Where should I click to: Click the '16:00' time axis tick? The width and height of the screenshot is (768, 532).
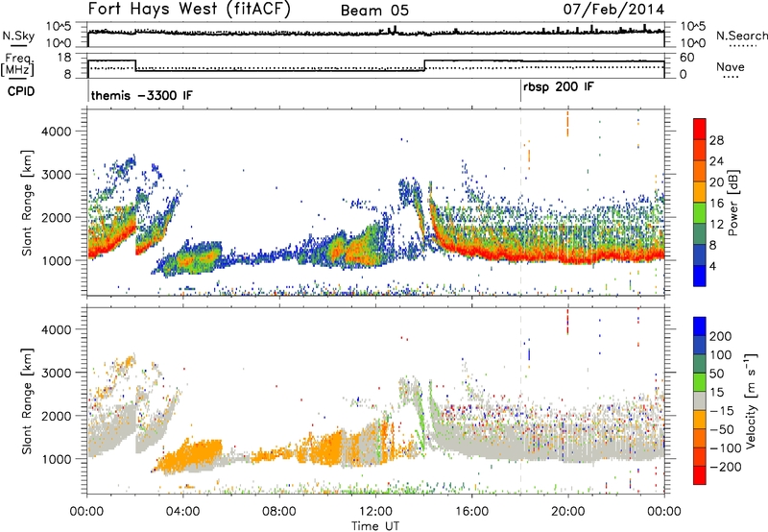(471, 512)
